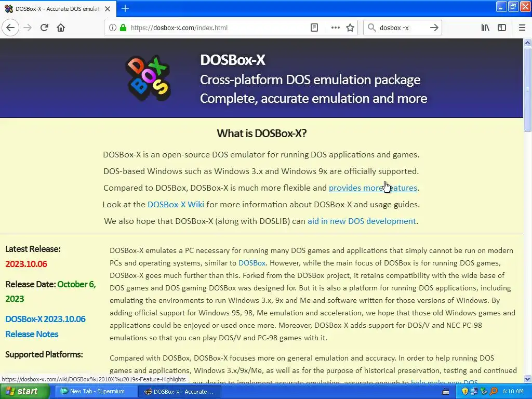The image size is (532, 399).
Task: Click the 'Supported Platforms:' heading
Action: pyautogui.click(x=44, y=354)
